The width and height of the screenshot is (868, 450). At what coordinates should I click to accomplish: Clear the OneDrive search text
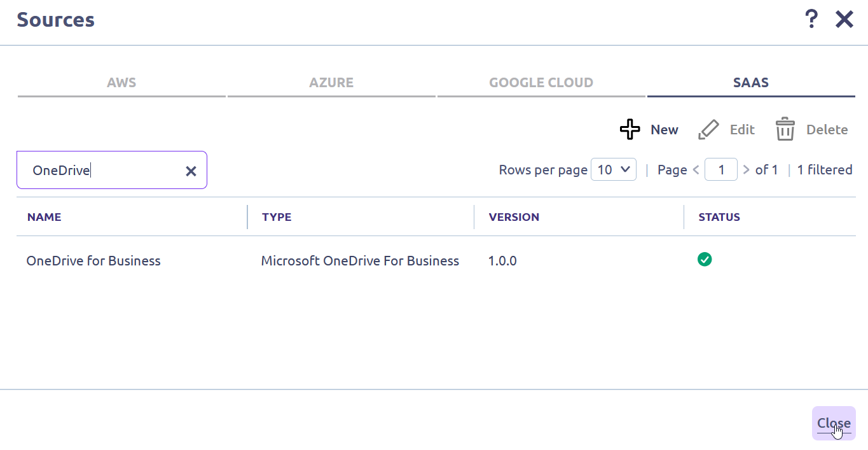click(191, 171)
